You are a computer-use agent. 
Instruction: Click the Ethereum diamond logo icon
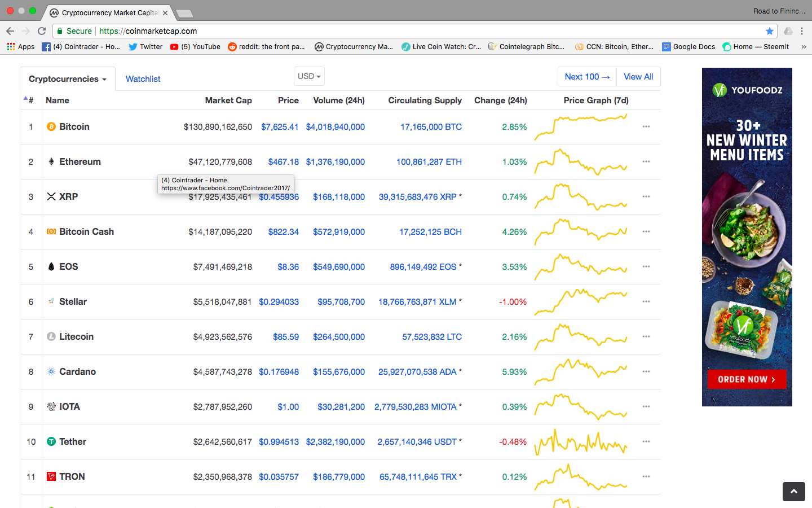51,161
